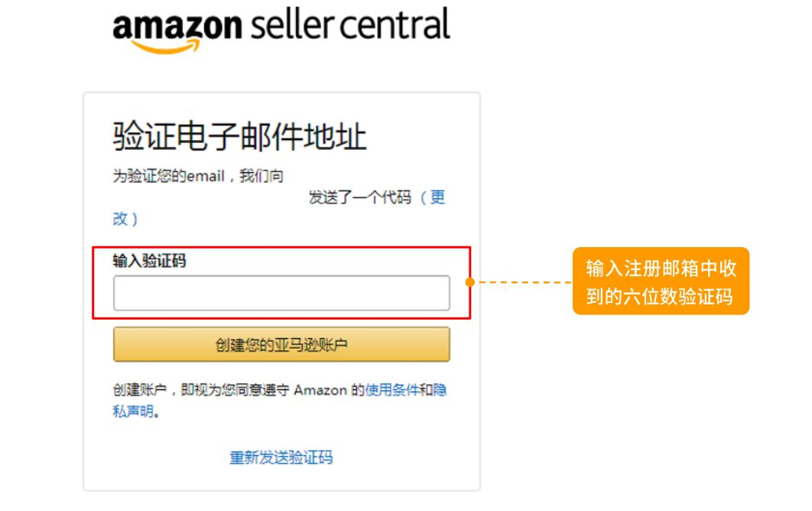Click the 验证电子邮件地址 heading
This screenshot has height=511, width=812.
point(239,137)
